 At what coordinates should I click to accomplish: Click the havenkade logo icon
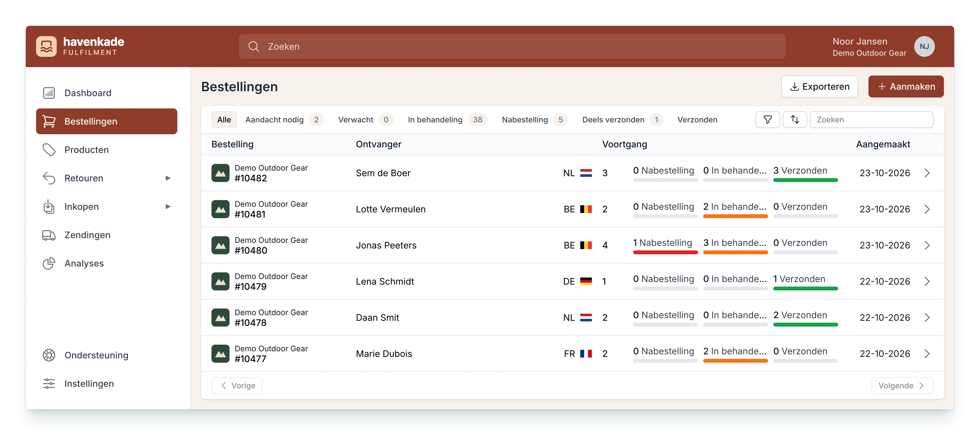coord(46,46)
